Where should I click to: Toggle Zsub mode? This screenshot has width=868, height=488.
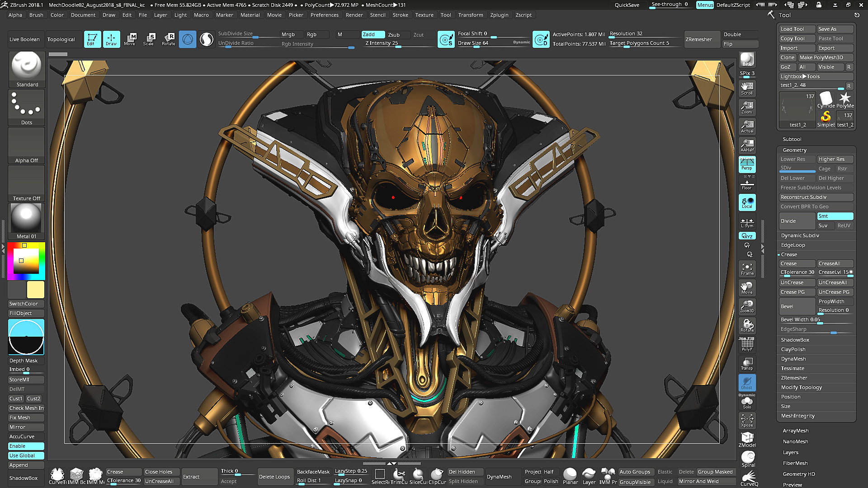tap(398, 34)
